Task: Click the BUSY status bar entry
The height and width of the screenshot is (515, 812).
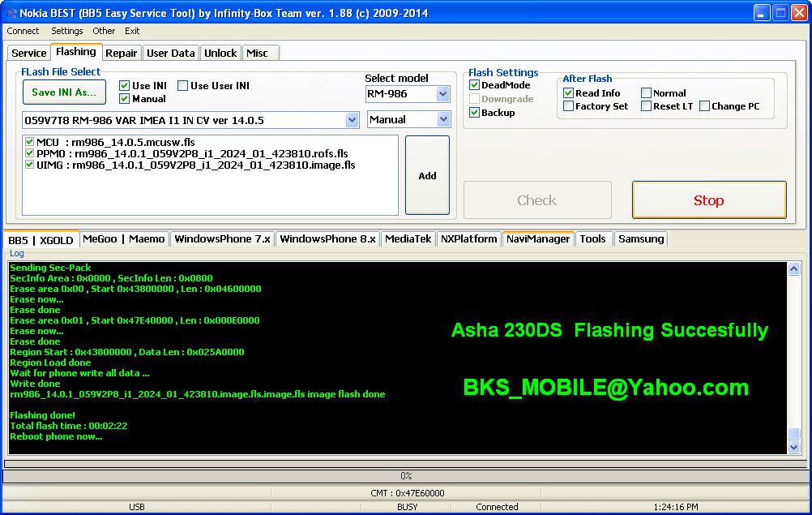Action: point(407,507)
